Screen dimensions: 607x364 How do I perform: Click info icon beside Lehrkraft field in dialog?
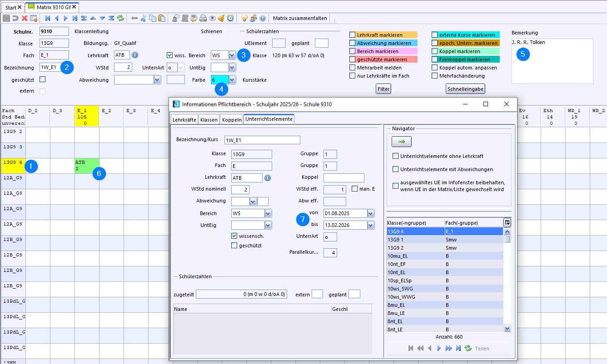(268, 178)
